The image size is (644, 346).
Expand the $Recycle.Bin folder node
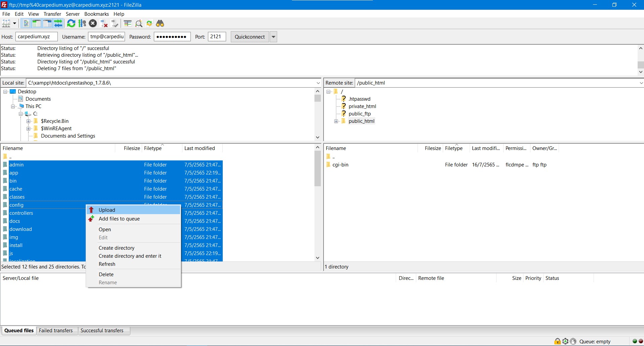29,121
